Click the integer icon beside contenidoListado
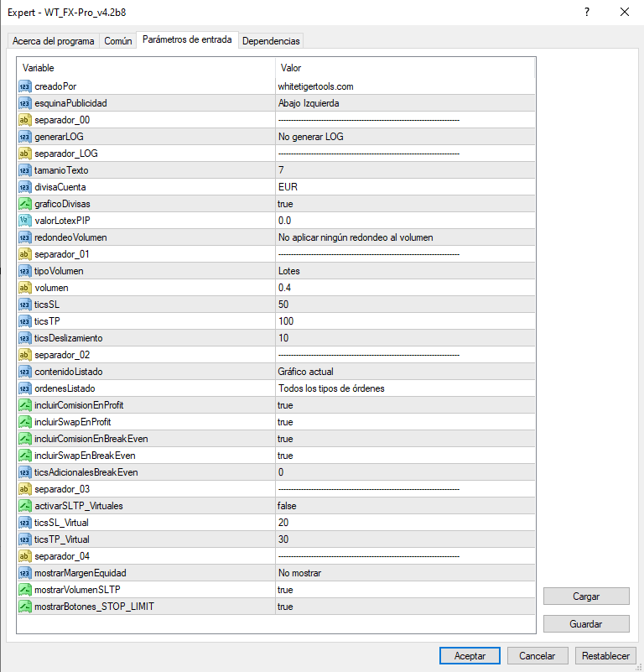The image size is (644, 672). [x=25, y=372]
